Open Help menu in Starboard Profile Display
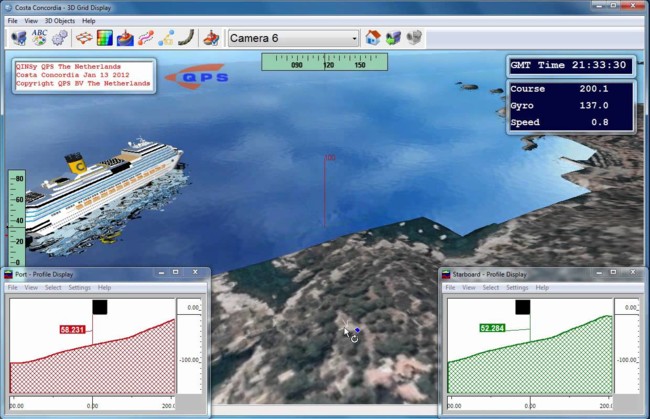Screen dimensions: 650x419 542,287
